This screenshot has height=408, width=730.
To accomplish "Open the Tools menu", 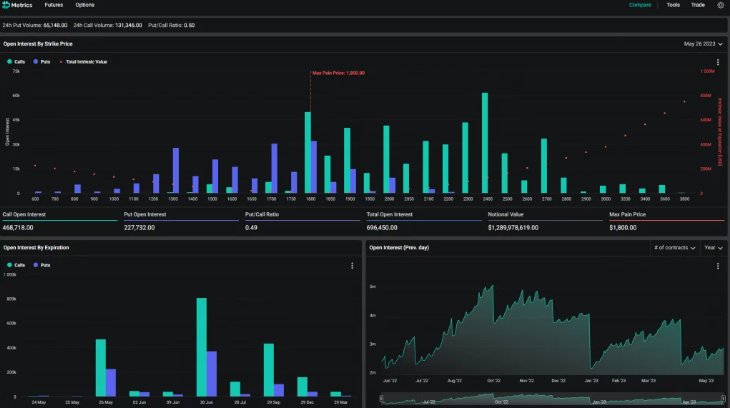I will pyautogui.click(x=673, y=5).
